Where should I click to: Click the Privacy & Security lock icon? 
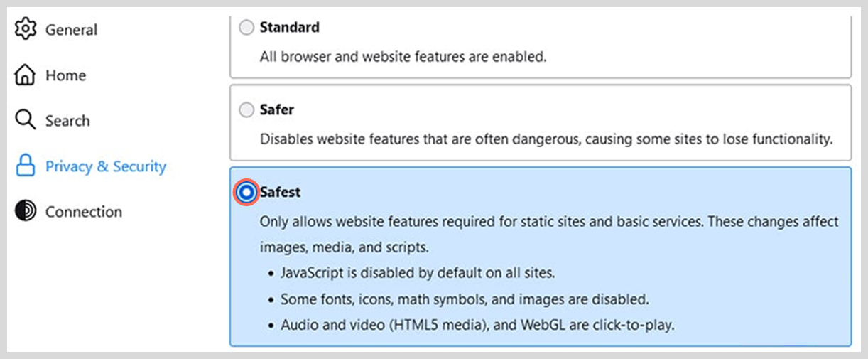click(x=25, y=166)
